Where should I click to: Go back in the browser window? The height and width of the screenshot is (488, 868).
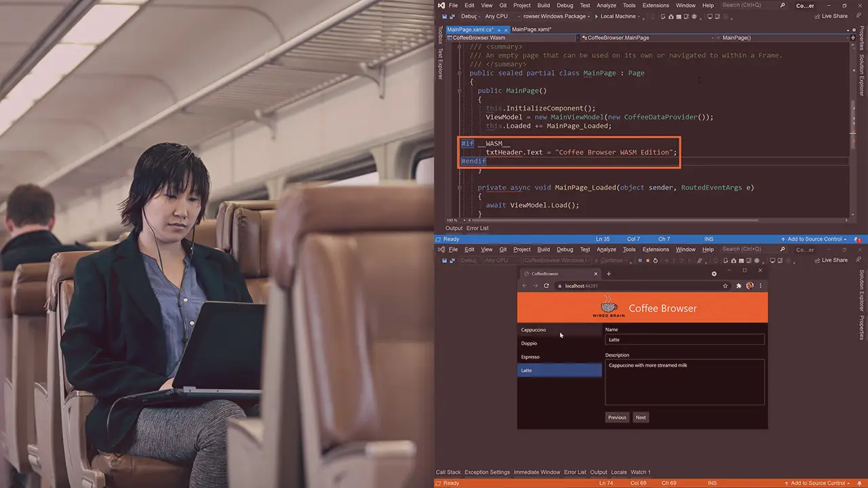pos(524,286)
